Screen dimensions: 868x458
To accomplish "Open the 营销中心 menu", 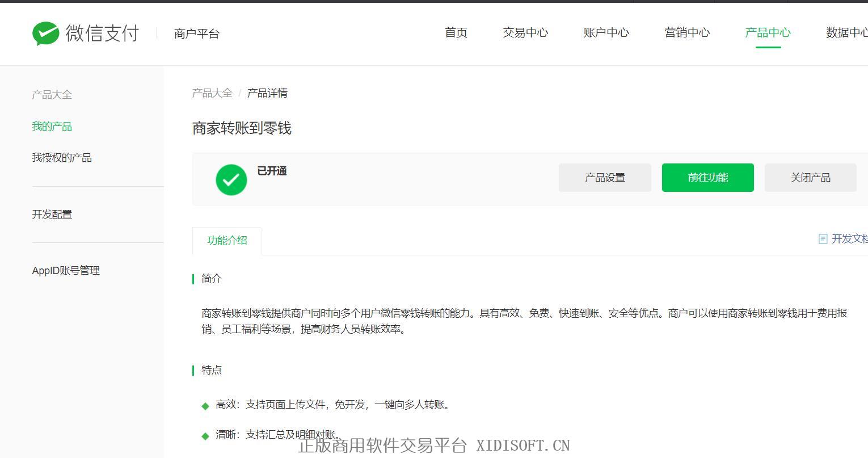I will coord(687,33).
